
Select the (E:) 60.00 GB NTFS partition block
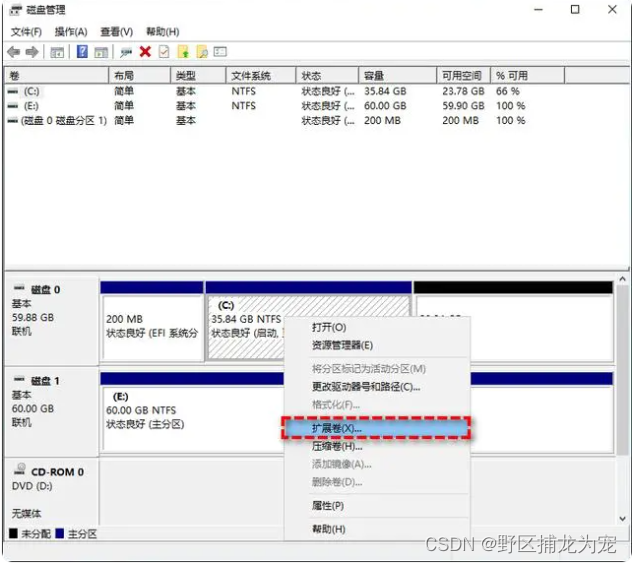coord(192,412)
